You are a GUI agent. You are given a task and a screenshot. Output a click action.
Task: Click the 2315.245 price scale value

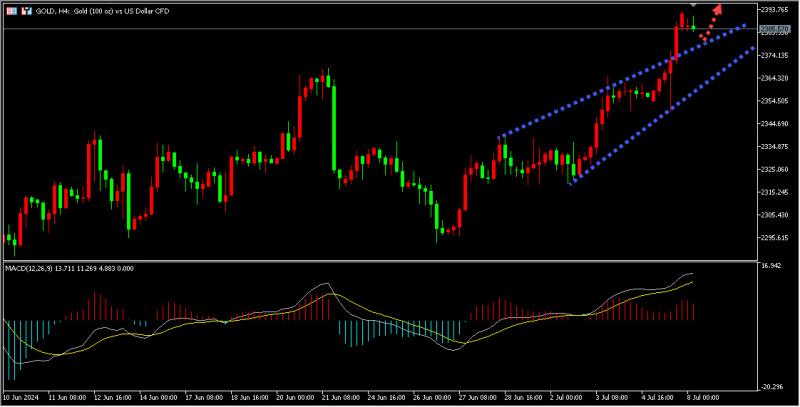coord(776,192)
